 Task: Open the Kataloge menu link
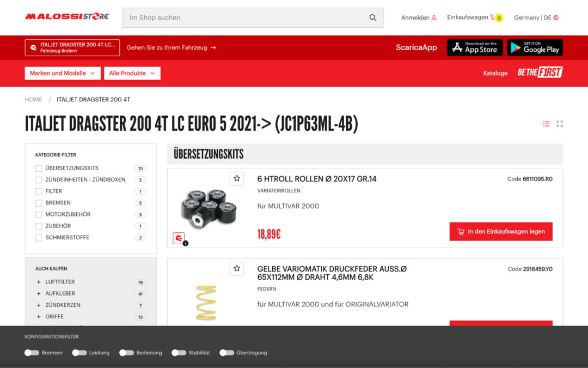coord(495,73)
